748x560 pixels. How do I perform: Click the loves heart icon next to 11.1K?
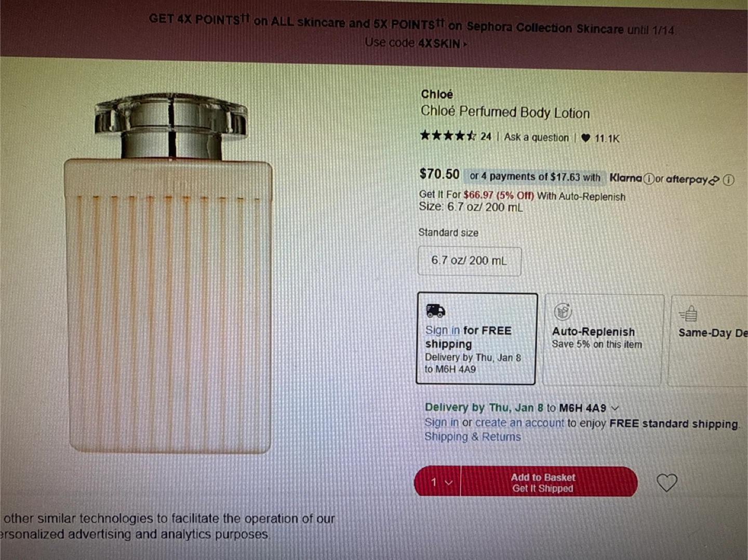(x=586, y=138)
